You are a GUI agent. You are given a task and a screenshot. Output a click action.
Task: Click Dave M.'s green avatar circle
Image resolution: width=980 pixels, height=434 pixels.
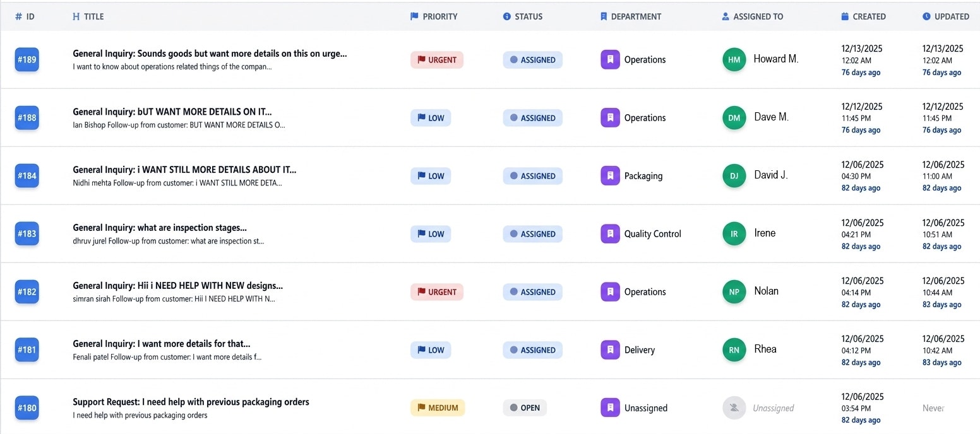coord(734,117)
